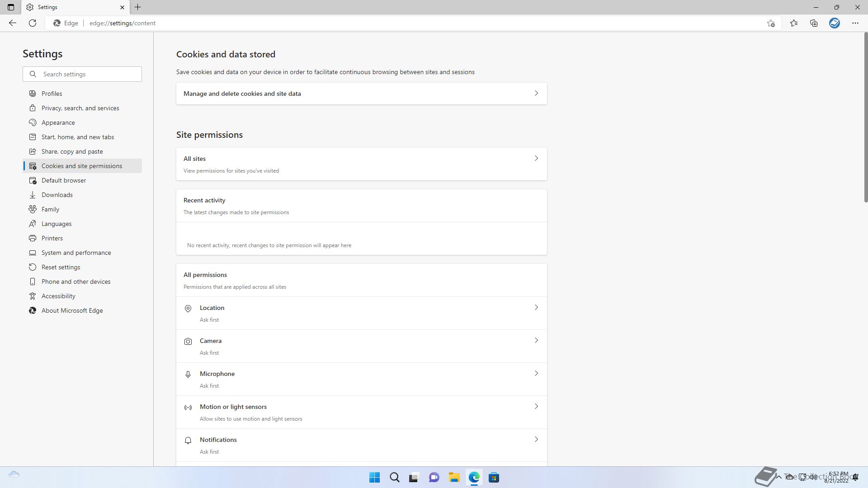Viewport: 868px width, 488px height.
Task: Open weather widget on taskbar
Action: (14, 474)
